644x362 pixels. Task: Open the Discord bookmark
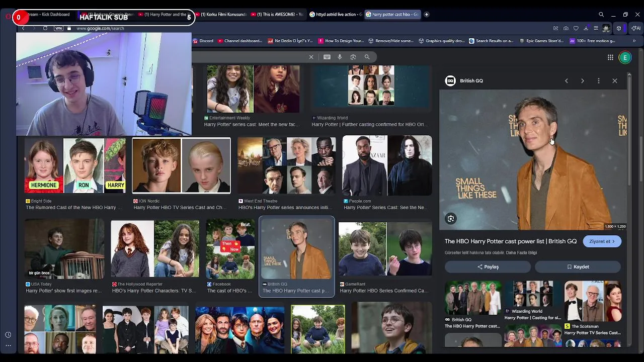click(202, 41)
